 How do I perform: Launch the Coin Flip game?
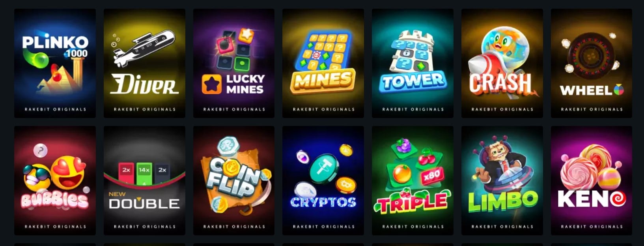pyautogui.click(x=234, y=180)
